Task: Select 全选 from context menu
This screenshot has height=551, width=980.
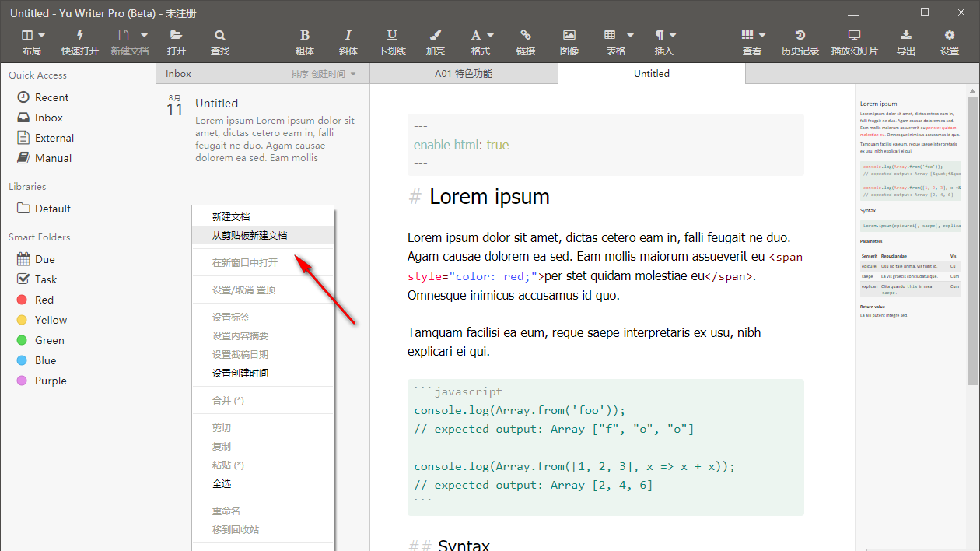Action: (222, 483)
